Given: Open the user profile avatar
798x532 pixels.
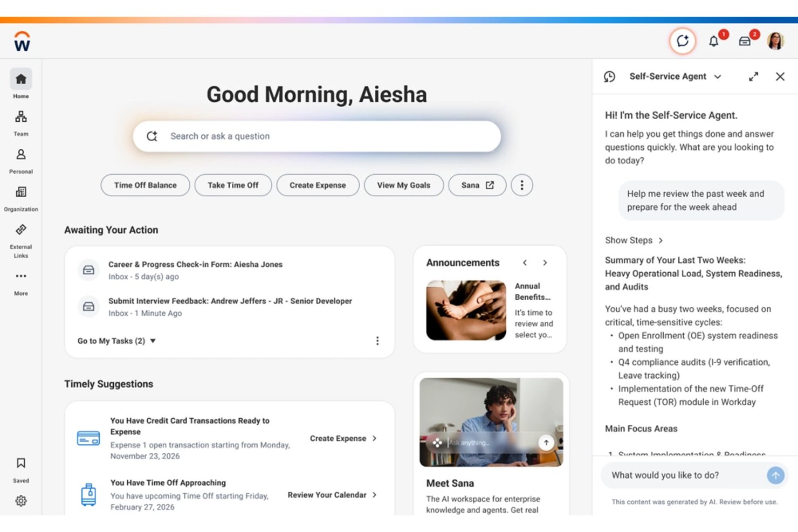Looking at the screenshot, I should pos(775,41).
